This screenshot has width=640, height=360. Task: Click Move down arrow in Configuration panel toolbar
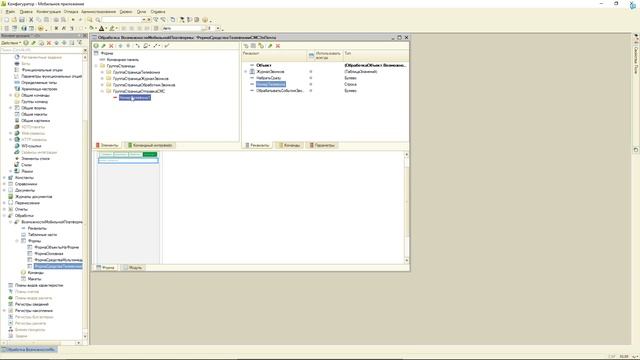[64, 43]
